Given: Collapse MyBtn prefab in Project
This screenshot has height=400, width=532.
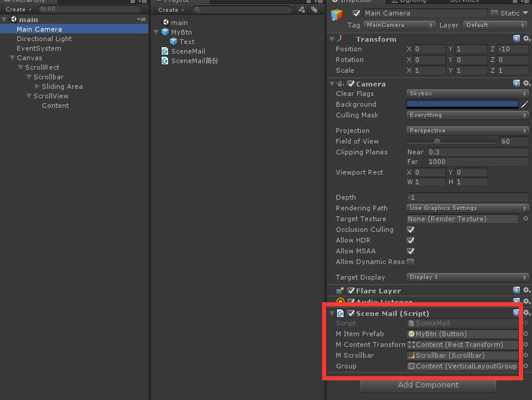Looking at the screenshot, I should pos(156,32).
